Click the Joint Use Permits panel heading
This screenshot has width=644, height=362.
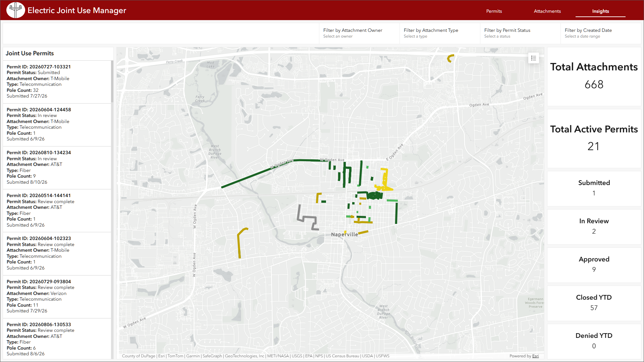(30, 53)
